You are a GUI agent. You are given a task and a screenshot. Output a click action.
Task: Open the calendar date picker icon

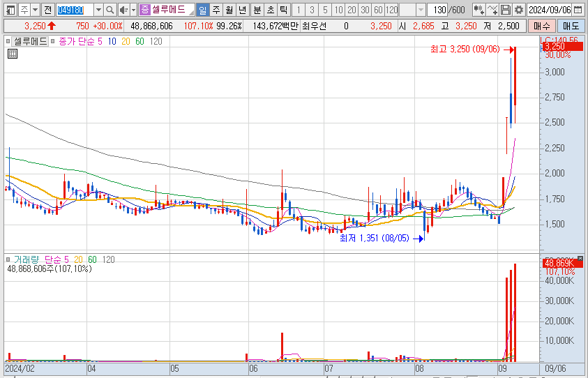pos(578,10)
